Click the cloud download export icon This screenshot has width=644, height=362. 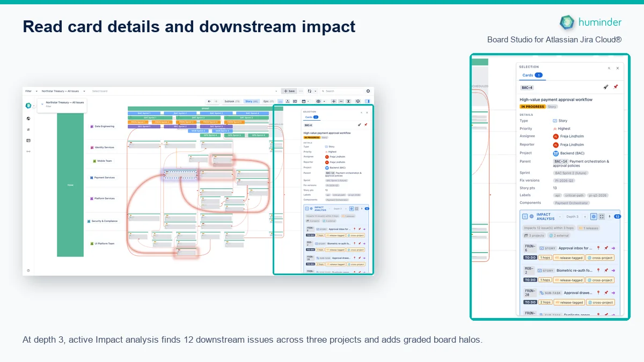(358, 101)
